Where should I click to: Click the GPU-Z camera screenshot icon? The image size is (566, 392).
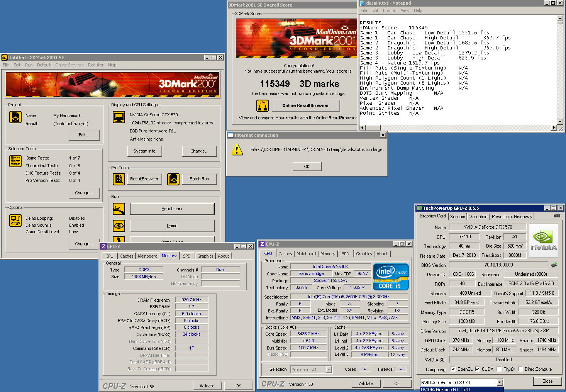557,216
